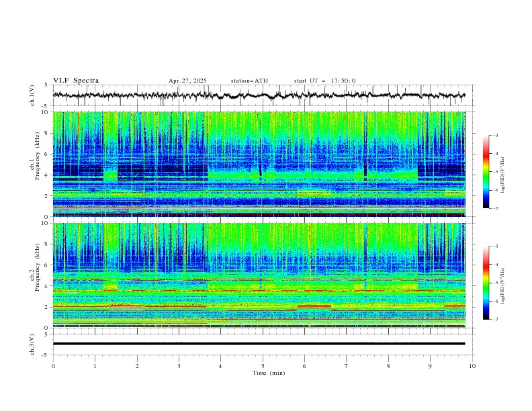Select the log(PSD) label beside ch.2 colorbar
The image size is (532, 411).
(502, 286)
